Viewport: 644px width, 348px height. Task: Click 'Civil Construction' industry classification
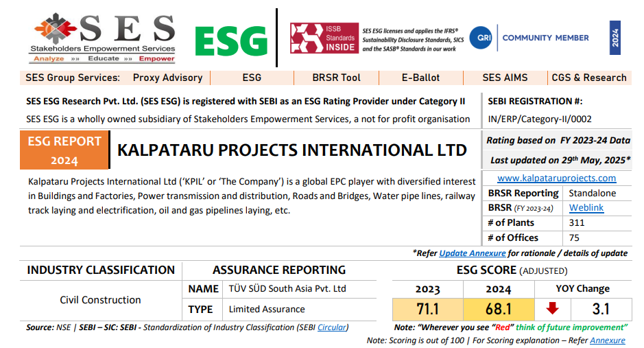pyautogui.click(x=100, y=300)
